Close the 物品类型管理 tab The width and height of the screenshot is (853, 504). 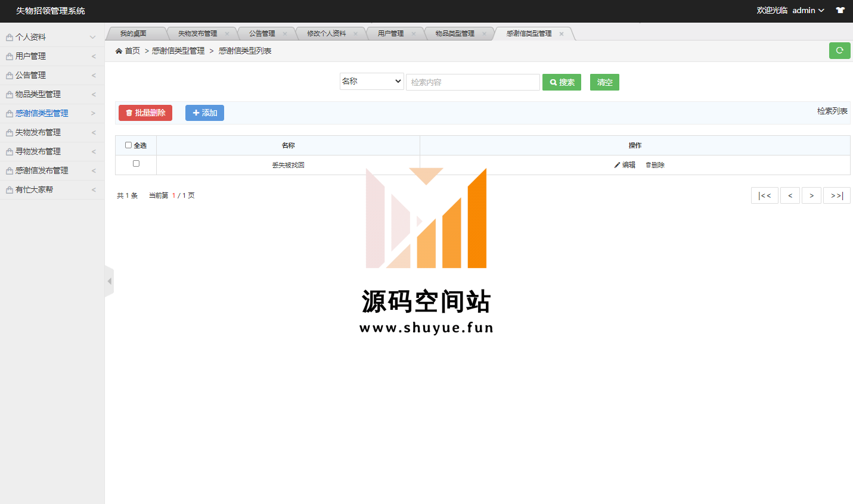pos(484,34)
